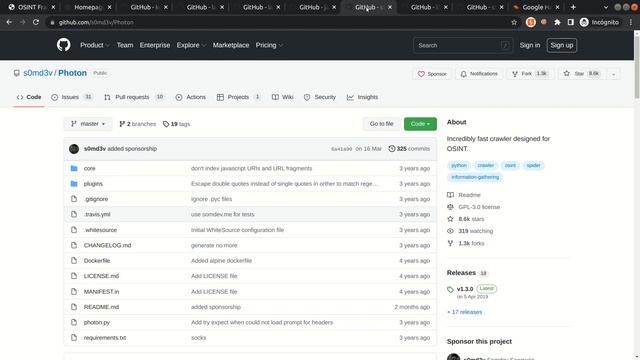
Task: Open the README.md file
Action: coord(101,307)
